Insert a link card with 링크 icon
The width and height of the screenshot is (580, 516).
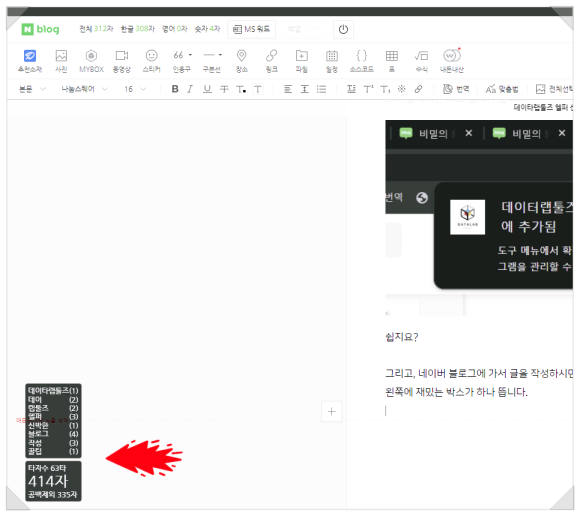(x=272, y=60)
